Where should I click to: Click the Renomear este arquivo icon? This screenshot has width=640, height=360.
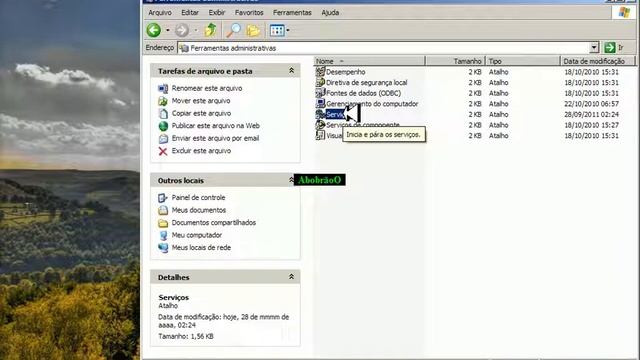coord(163,88)
